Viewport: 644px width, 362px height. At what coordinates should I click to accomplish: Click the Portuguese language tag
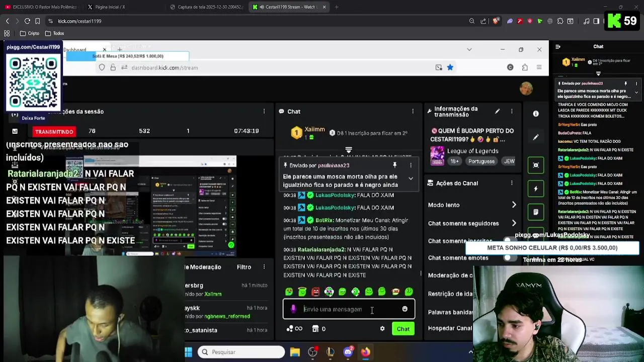click(x=481, y=161)
